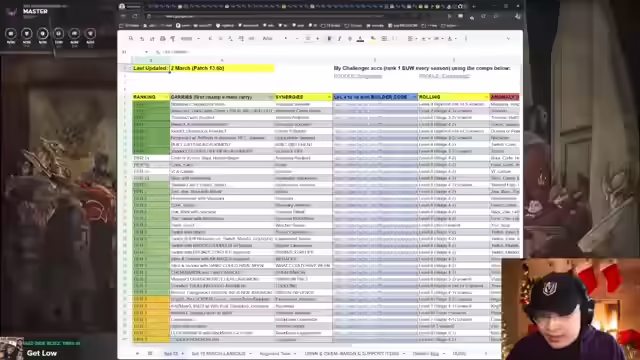
Task: Open the font family dropdown
Action: (x=274, y=39)
